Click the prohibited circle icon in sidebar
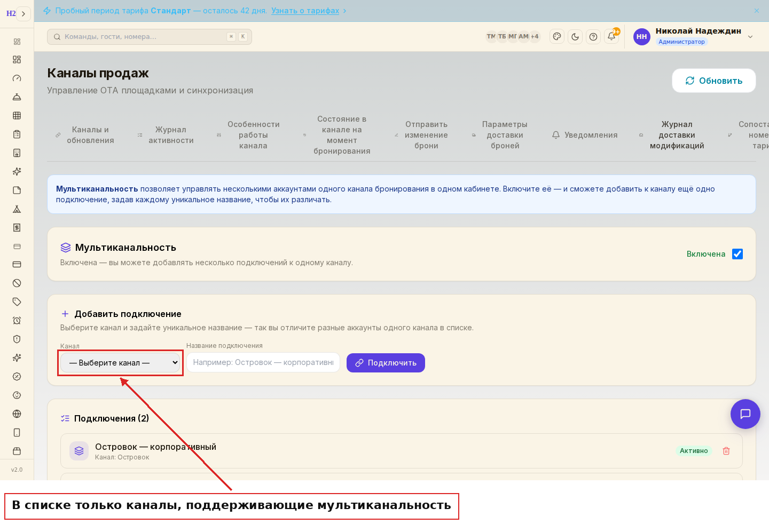The image size is (769, 532). click(17, 283)
